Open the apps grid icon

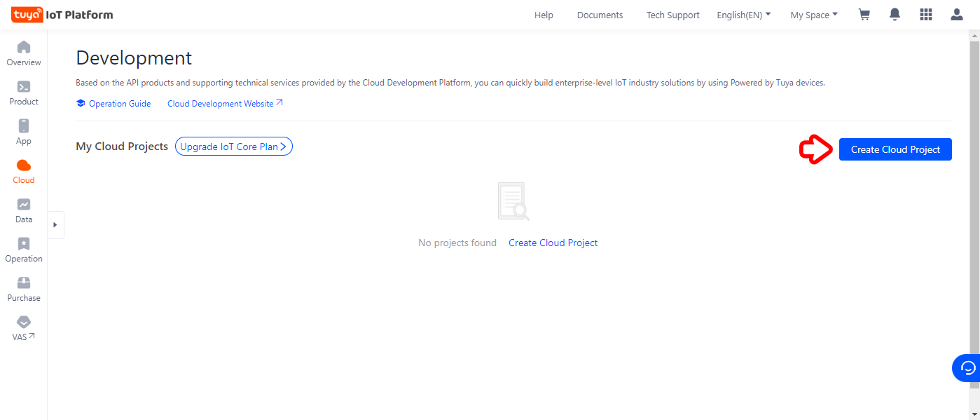point(926,15)
